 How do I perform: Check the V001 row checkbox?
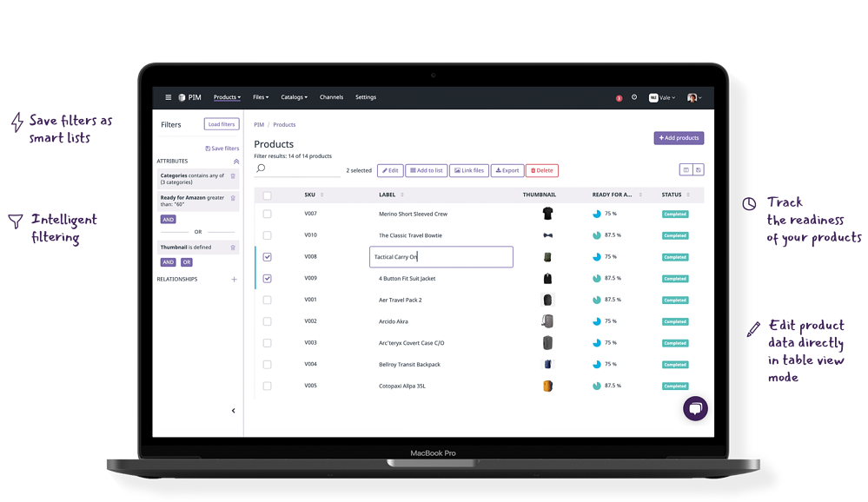point(268,300)
